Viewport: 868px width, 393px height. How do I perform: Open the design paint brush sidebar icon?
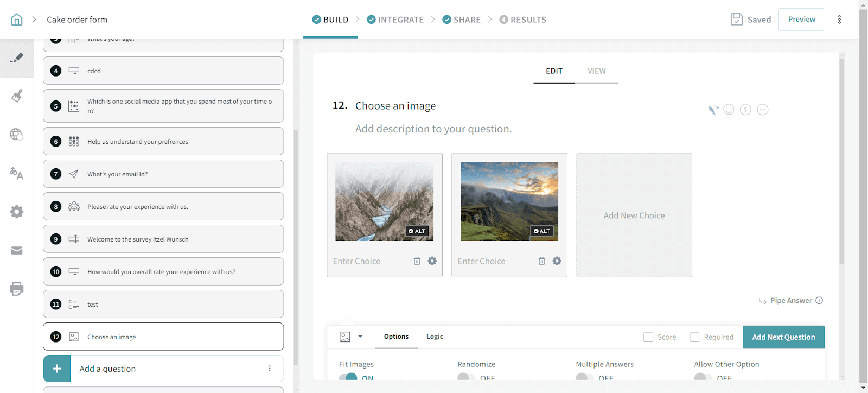(x=17, y=96)
